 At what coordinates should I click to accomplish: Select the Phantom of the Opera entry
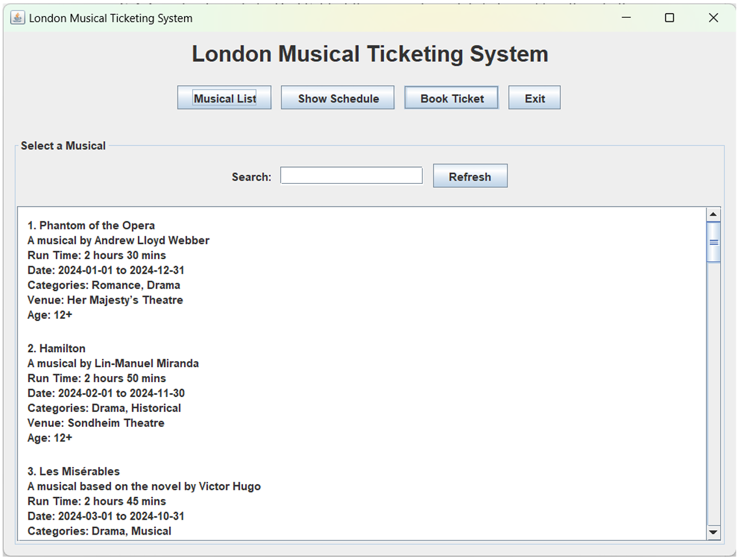91,225
